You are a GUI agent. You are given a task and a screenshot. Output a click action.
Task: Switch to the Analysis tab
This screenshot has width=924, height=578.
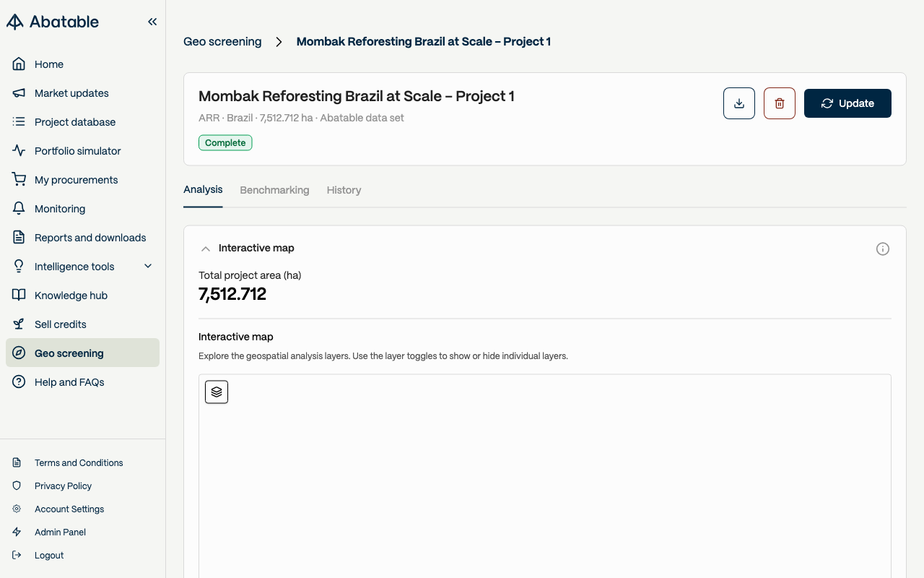203,190
